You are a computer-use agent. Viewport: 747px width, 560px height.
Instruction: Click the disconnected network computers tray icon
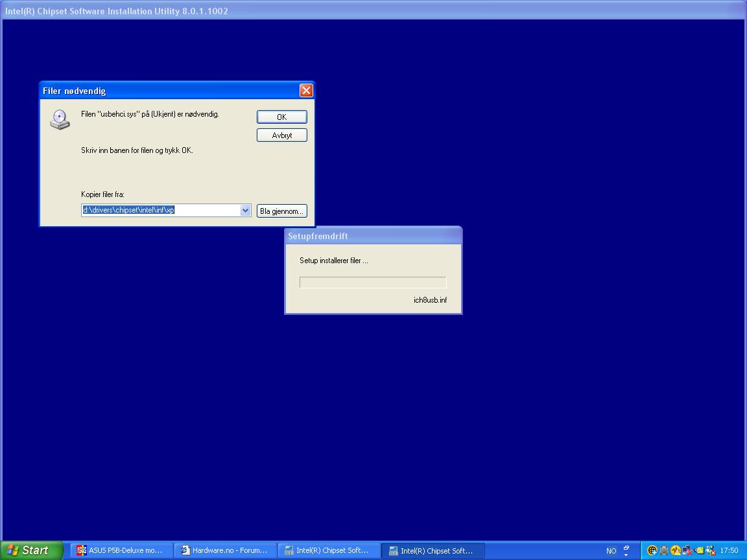(x=687, y=550)
